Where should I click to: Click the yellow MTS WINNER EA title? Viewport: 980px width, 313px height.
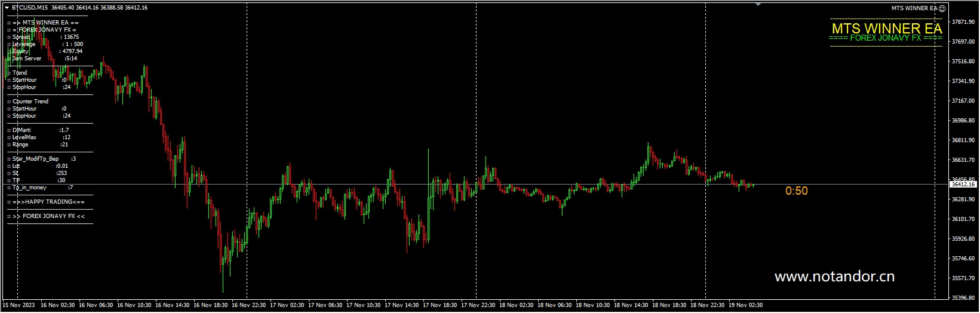tap(886, 28)
